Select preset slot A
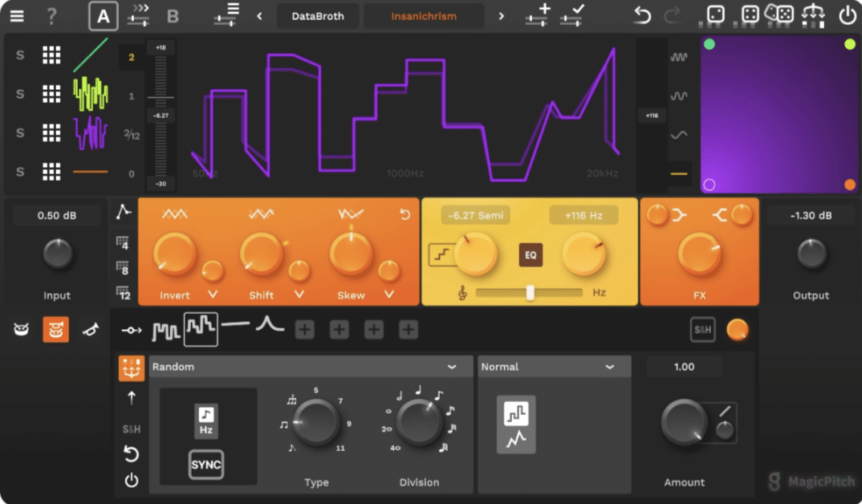Screen dimensions: 862x504 pos(104,16)
